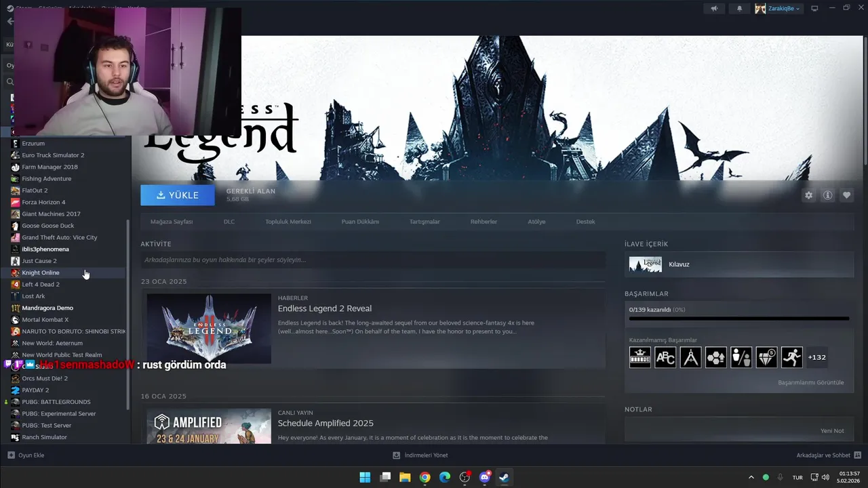
Task: Open game settings gear icon
Action: (808, 195)
